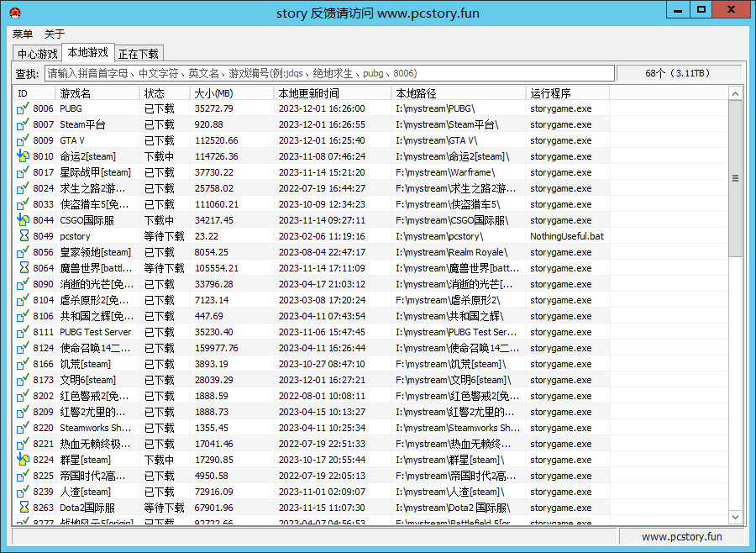Screen dimensions: 756x553
Task: Click the status icon for row 8209
Action: (x=23, y=412)
